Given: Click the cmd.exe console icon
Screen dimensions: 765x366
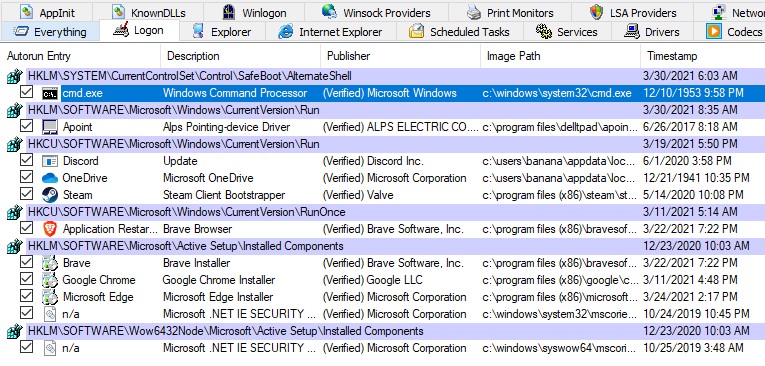Looking at the screenshot, I should coord(50,93).
